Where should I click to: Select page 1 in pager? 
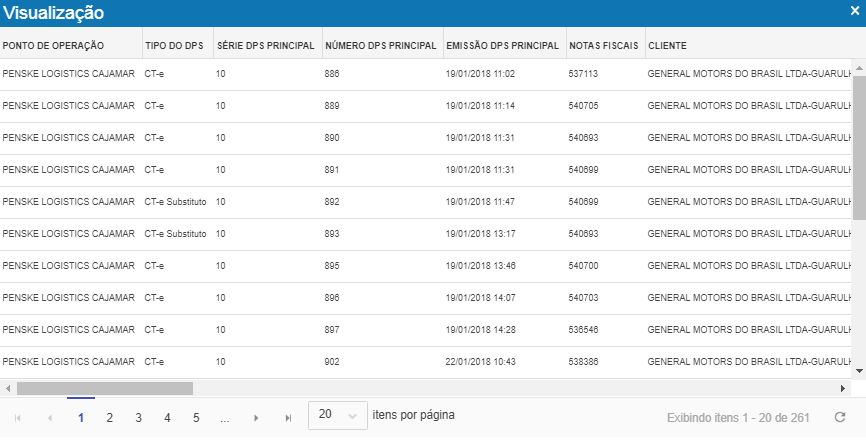81,418
